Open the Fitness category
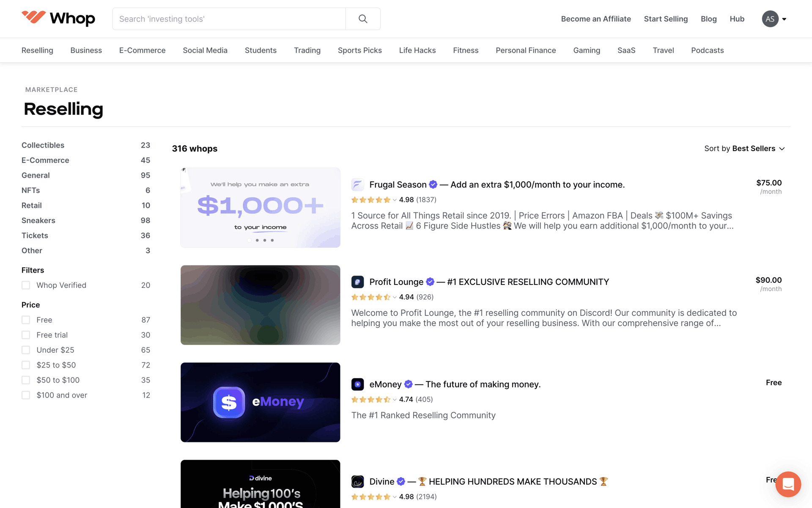The width and height of the screenshot is (812, 508). click(466, 50)
